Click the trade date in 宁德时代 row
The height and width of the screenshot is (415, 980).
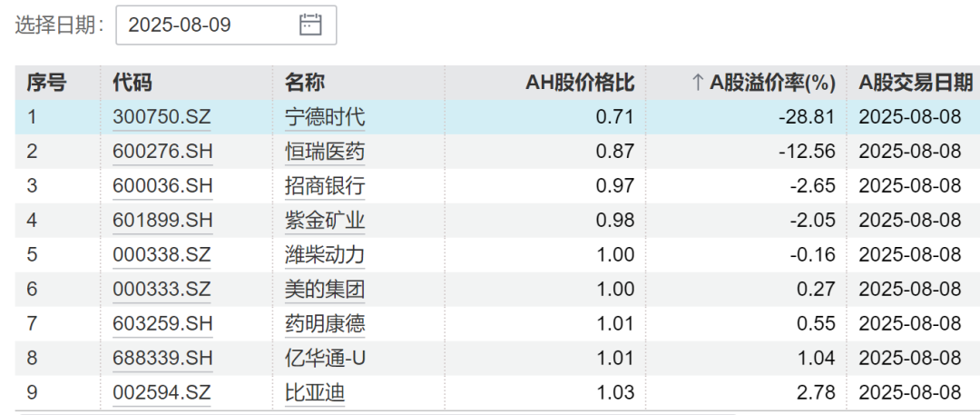[x=910, y=117]
